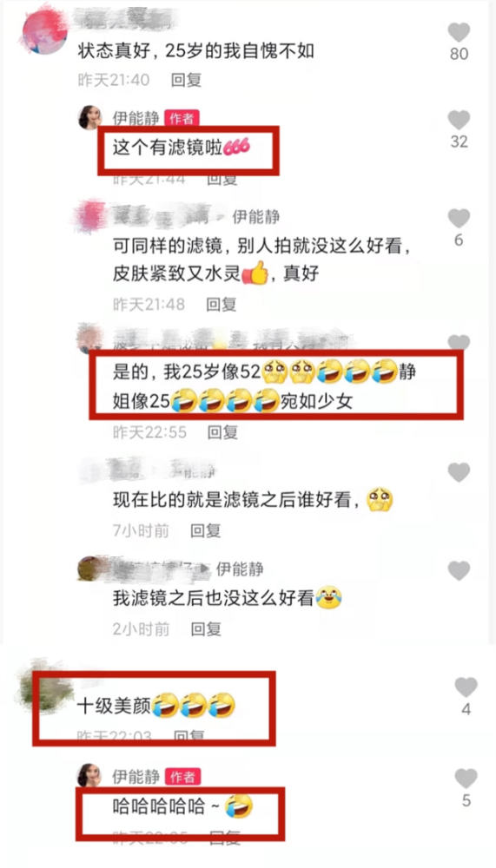
Task: Open pink avatar of top commenter
Action: [44, 30]
